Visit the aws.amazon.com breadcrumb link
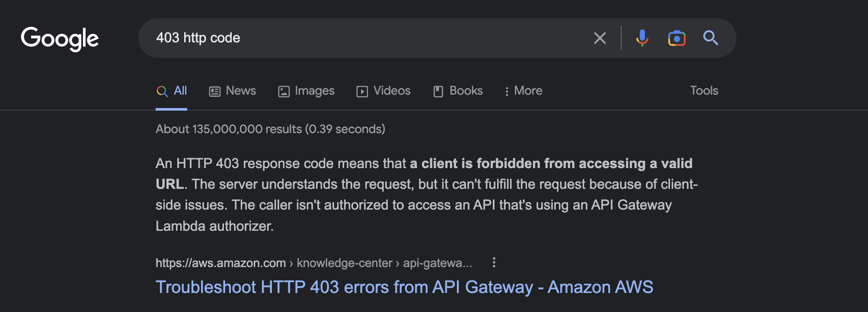 coord(220,263)
